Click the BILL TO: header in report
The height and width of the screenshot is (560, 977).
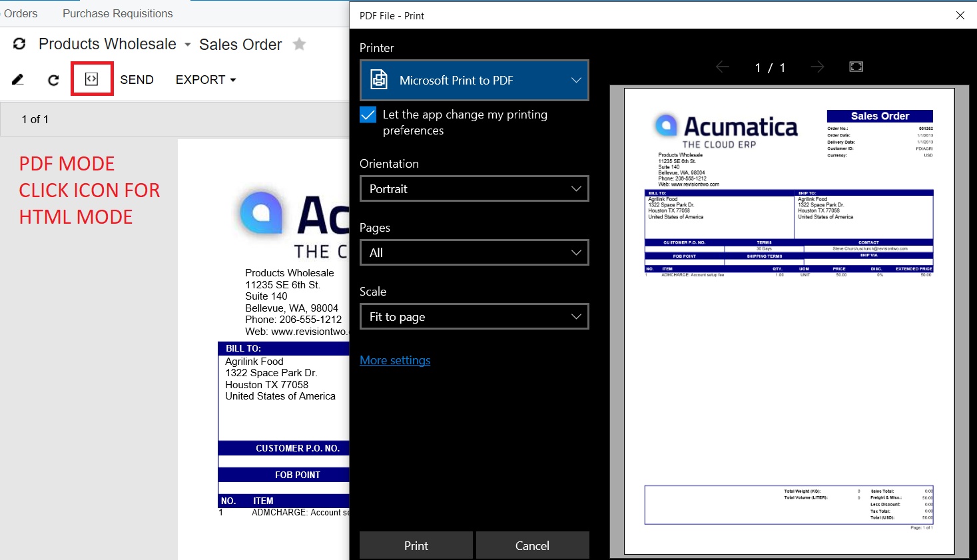pos(243,348)
